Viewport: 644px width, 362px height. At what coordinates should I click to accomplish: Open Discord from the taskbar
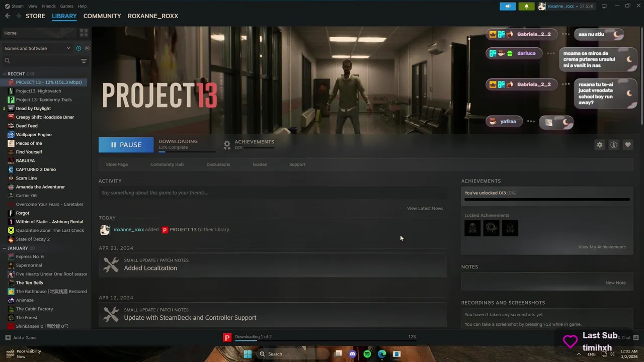tap(353, 354)
